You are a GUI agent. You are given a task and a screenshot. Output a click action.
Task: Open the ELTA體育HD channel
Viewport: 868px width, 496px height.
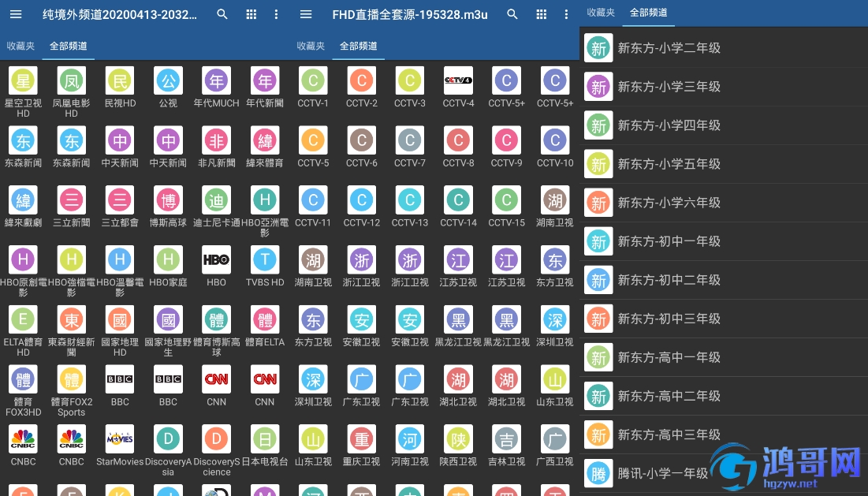[23, 331]
